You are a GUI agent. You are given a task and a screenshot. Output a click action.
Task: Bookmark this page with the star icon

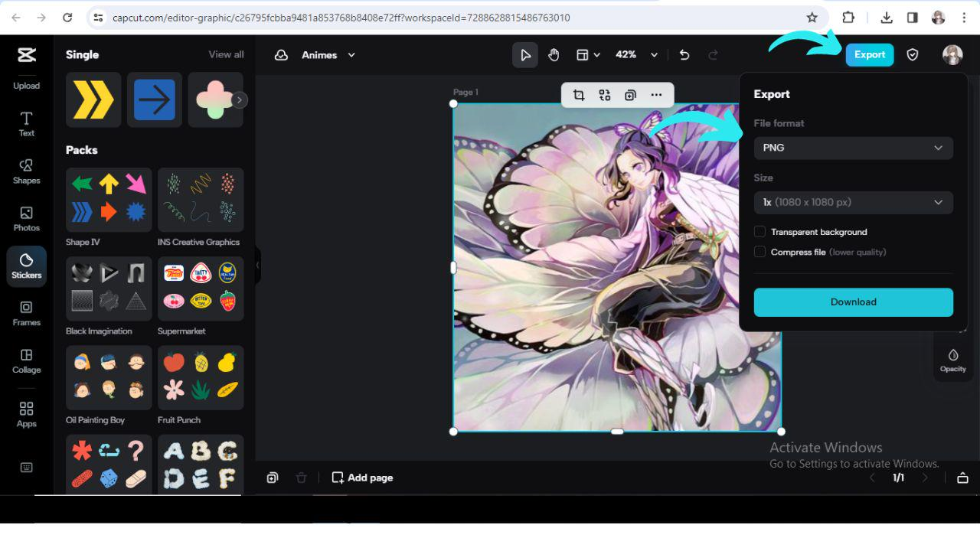pyautogui.click(x=812, y=18)
